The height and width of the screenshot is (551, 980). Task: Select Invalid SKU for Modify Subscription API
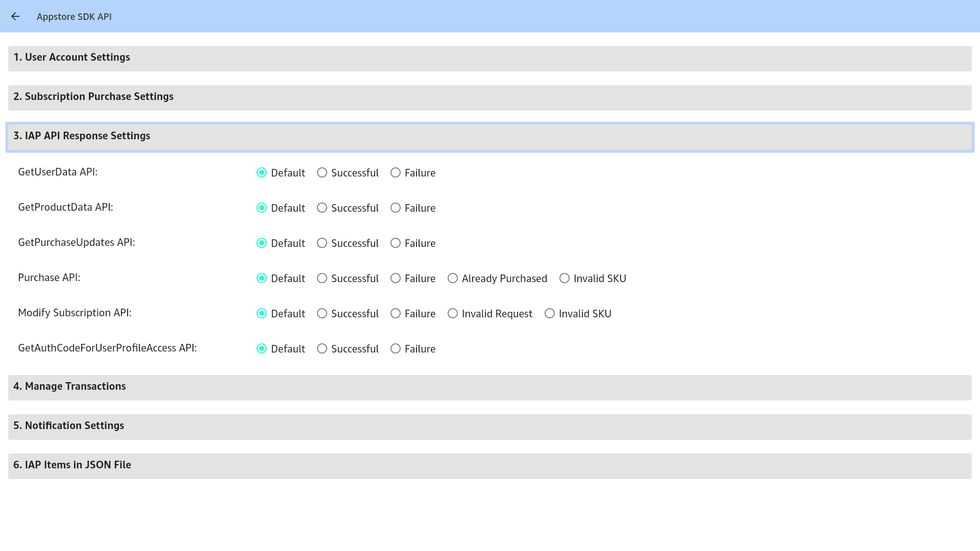click(x=549, y=313)
